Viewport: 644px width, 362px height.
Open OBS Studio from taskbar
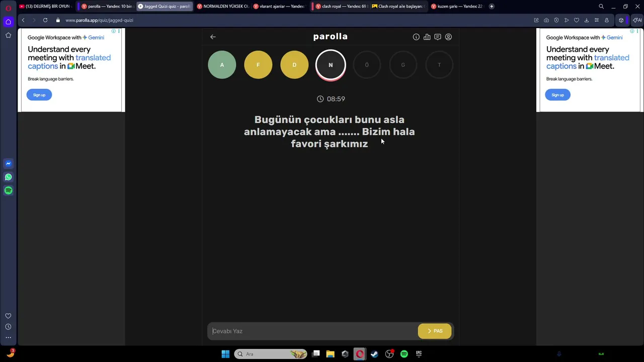coord(389,354)
